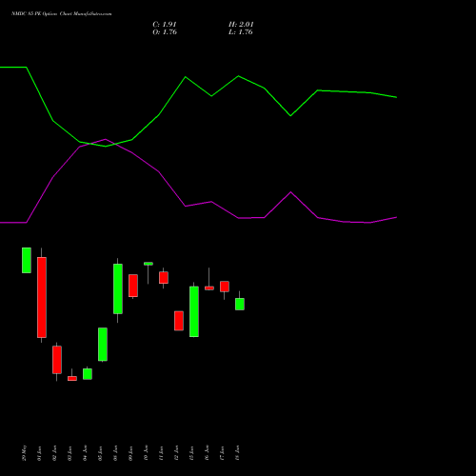Click the red 12 Jun candlestick
This screenshot has height=476, width=476.
click(179, 321)
